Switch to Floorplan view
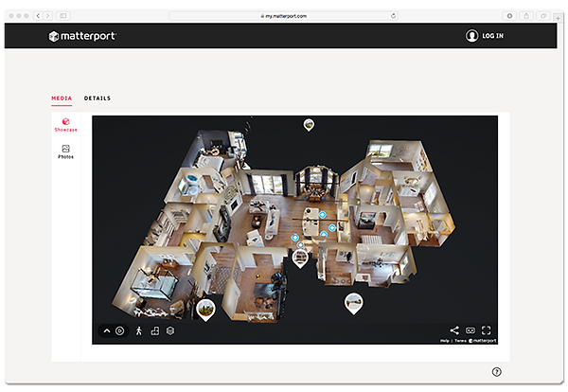The height and width of the screenshot is (392, 568). [154, 330]
